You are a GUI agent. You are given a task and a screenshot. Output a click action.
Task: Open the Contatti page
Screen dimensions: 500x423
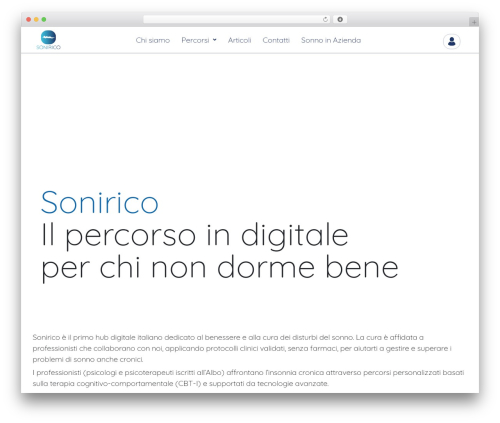(x=276, y=40)
